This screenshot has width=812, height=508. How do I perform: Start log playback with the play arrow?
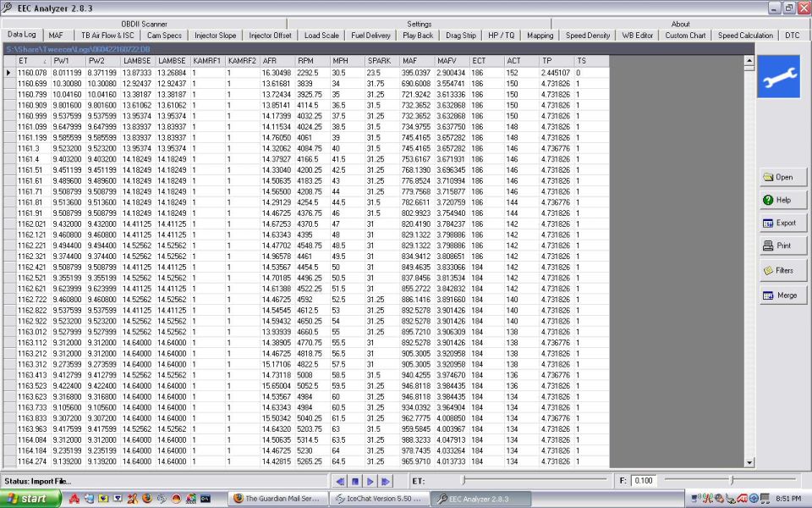pyautogui.click(x=370, y=482)
